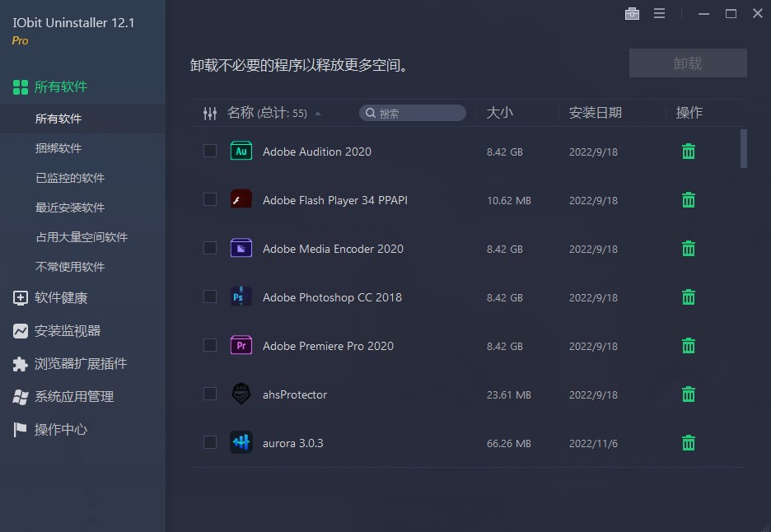Click the Adobe Photoshop CC 2018 app icon
This screenshot has height=532, width=771.
click(241, 297)
